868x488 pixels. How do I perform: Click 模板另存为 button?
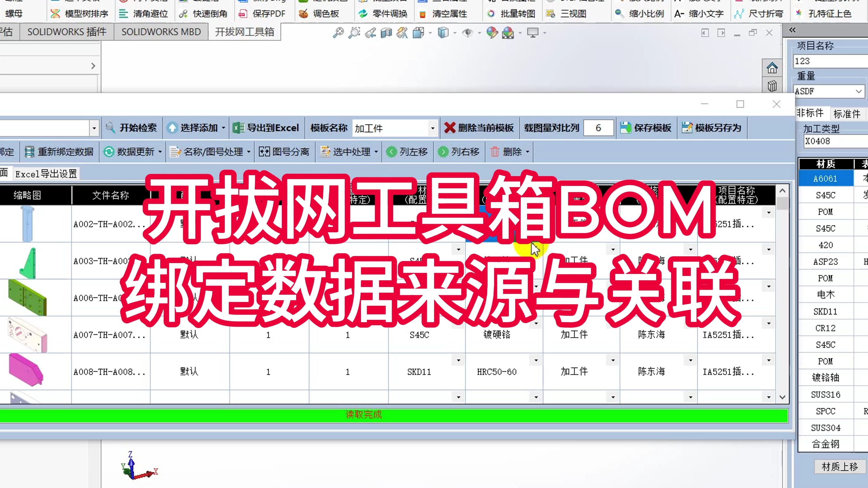711,128
